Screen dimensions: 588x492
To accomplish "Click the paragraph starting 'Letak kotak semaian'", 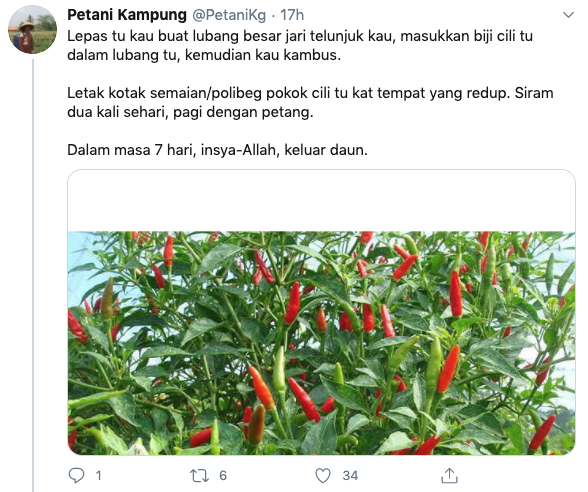I will point(310,102).
